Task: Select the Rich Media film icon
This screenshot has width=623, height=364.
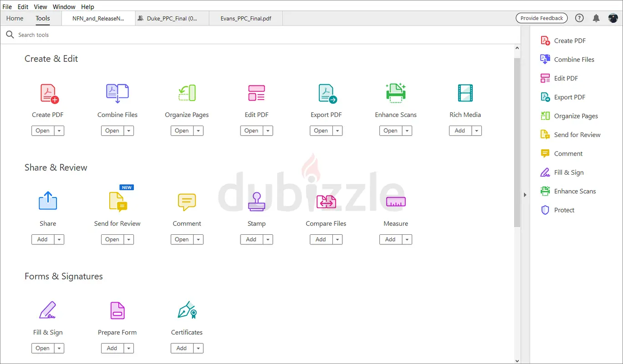Action: click(465, 93)
